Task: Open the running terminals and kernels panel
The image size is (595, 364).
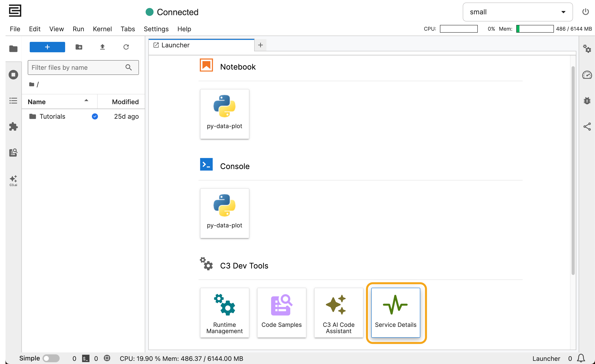Action: [13, 75]
